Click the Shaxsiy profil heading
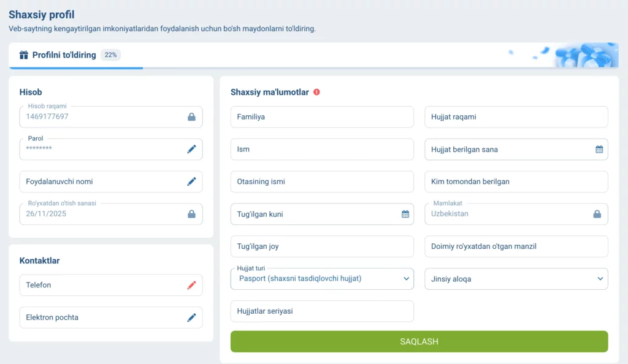This screenshot has height=364, width=628. pos(42,15)
